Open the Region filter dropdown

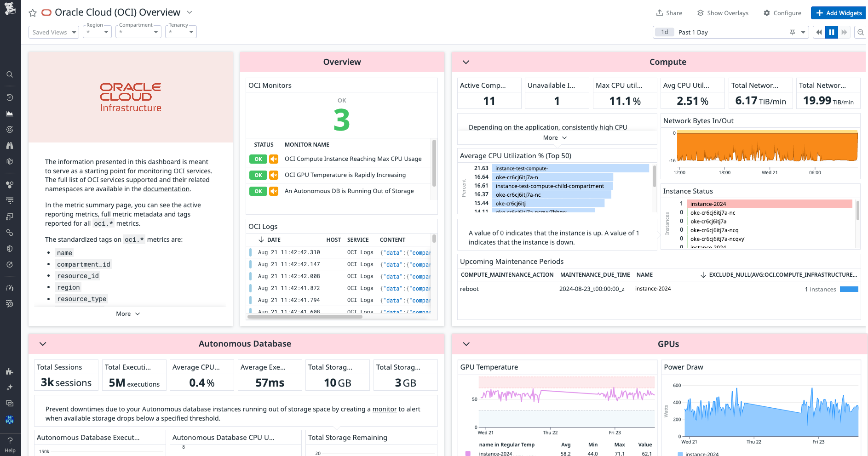(97, 31)
